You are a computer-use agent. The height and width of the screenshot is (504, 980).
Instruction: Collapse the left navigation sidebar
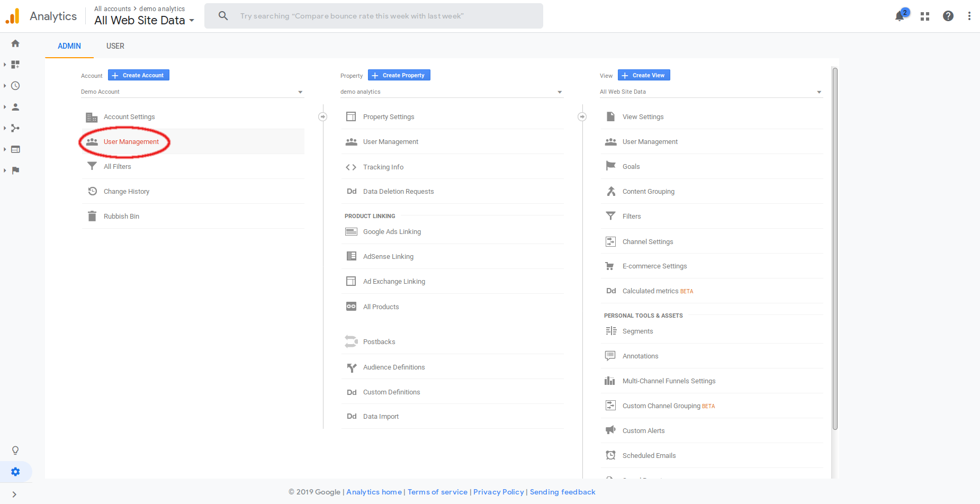[x=15, y=494]
